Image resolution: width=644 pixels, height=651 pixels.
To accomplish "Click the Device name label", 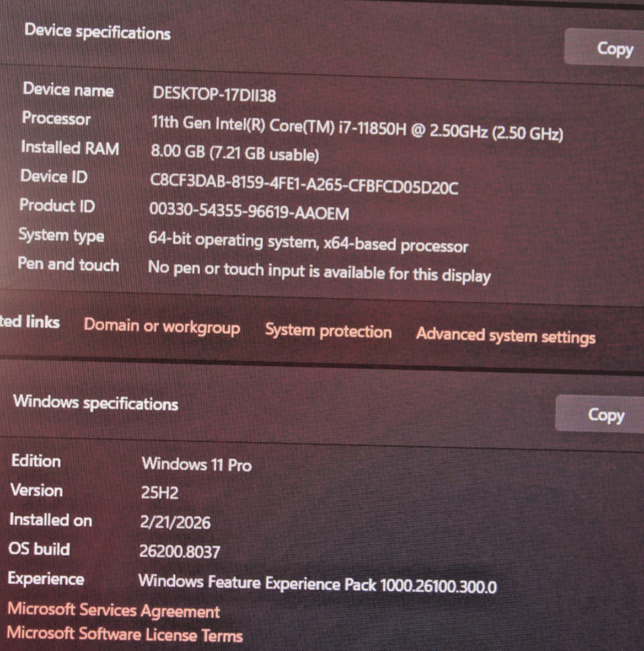I will click(x=68, y=90).
